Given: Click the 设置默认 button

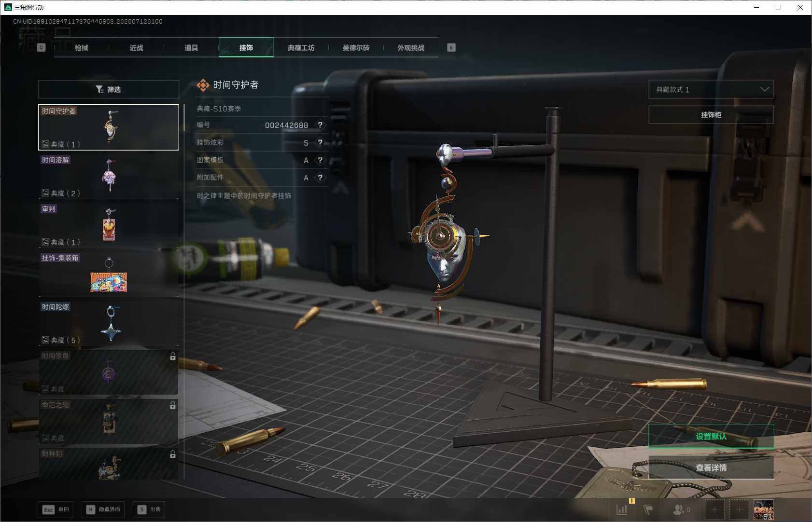Looking at the screenshot, I should click(x=711, y=436).
